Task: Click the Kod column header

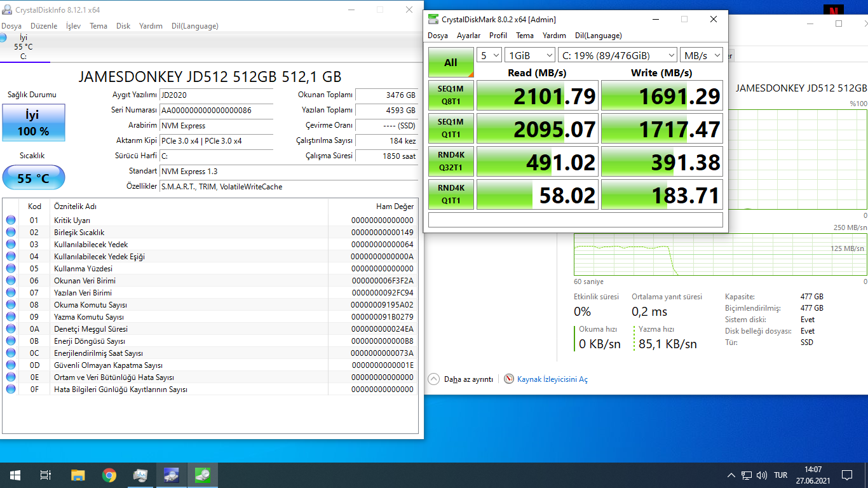Action: (x=34, y=207)
